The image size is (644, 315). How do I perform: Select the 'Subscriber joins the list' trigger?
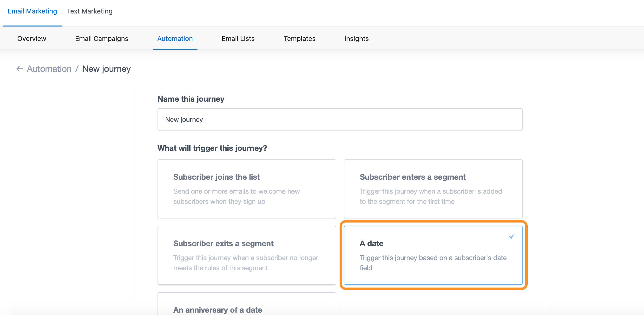point(247,189)
